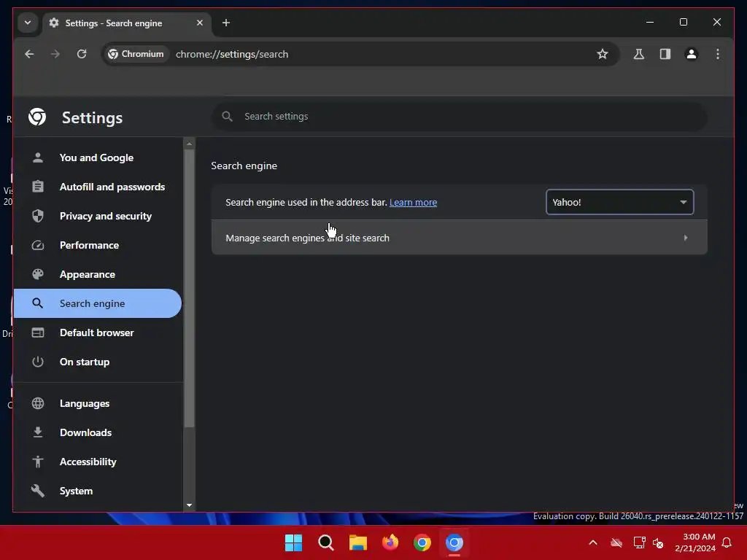Open Languages settings
This screenshot has width=747, height=560.
[x=97, y=403]
